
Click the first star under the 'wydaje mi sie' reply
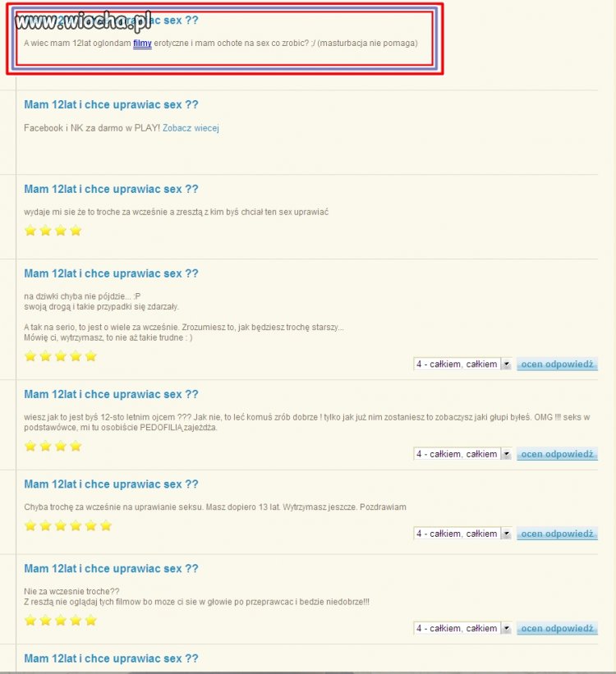coord(30,231)
